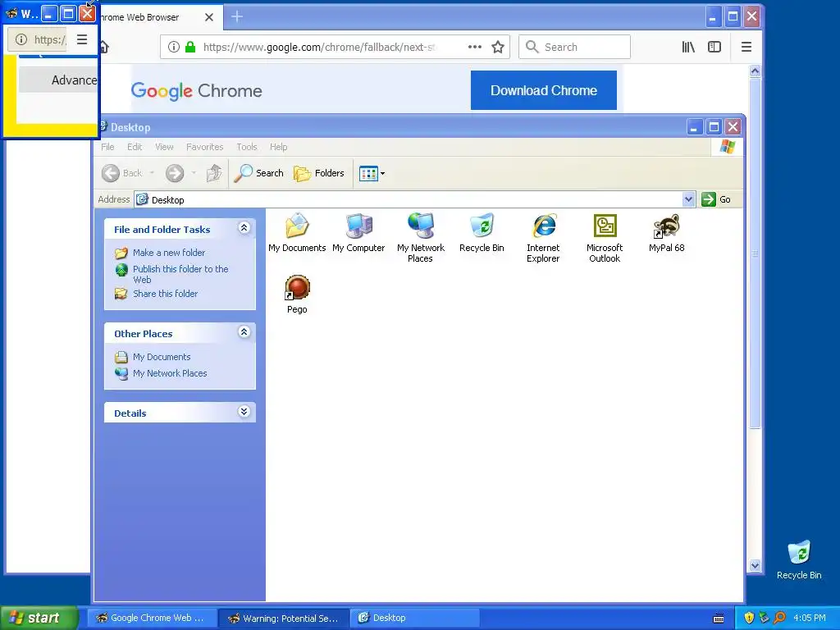This screenshot has width=840, height=630.
Task: Open the Help menu in Desktop window
Action: pyautogui.click(x=279, y=147)
